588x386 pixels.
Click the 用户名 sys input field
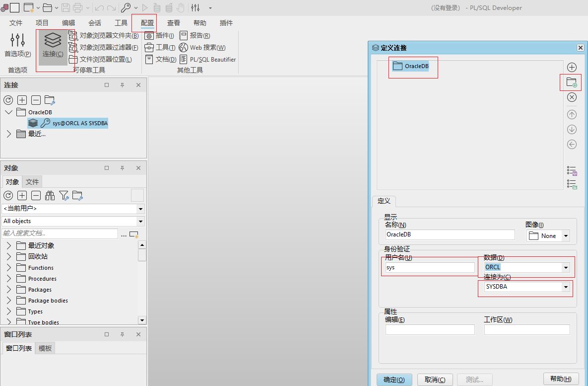pos(430,267)
